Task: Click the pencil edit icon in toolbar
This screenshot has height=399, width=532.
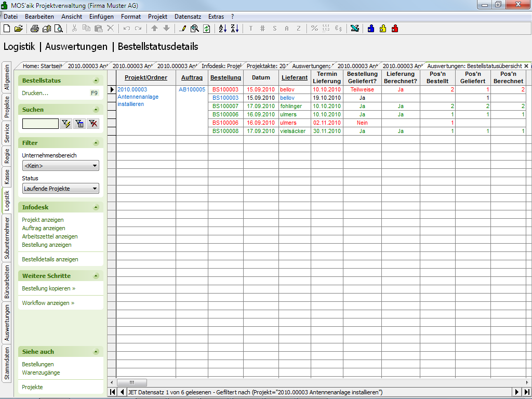Action: pyautogui.click(x=182, y=29)
